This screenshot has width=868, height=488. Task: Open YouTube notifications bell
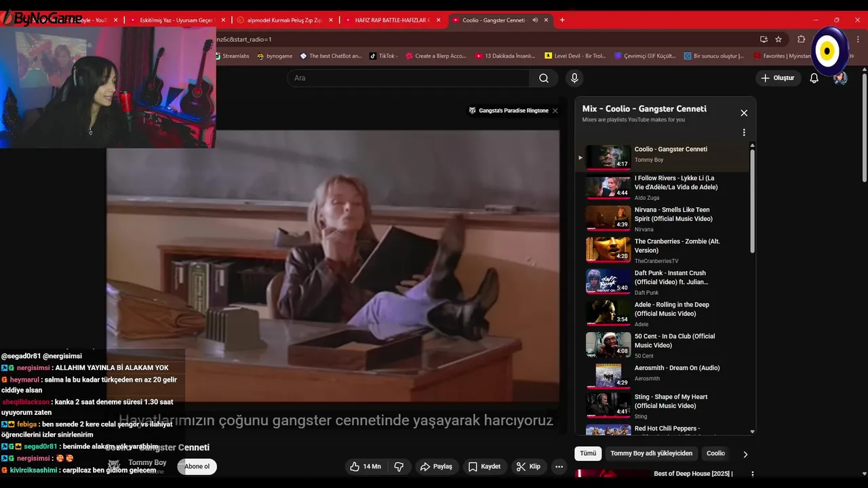(814, 78)
